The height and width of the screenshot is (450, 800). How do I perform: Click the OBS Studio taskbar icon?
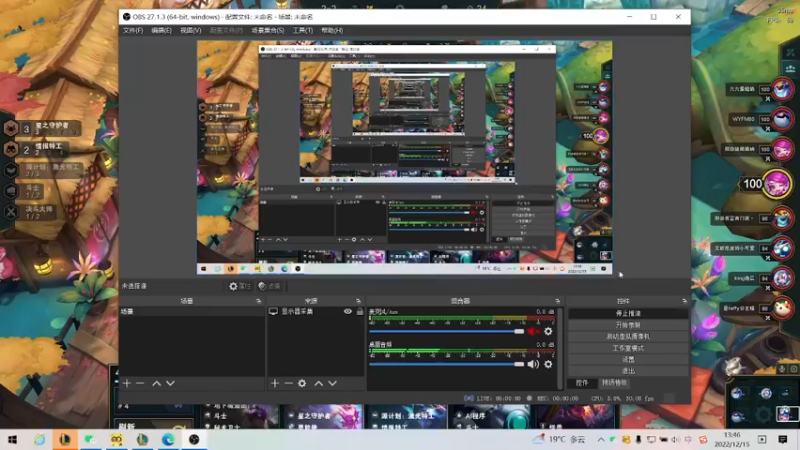click(194, 439)
